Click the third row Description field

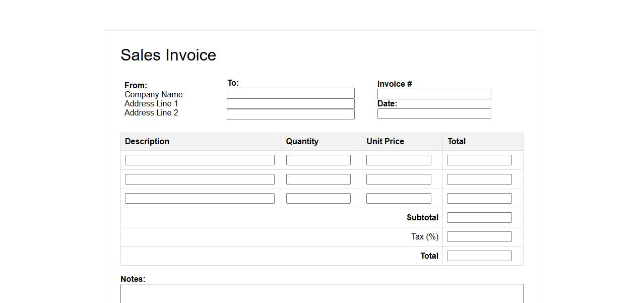200,199
